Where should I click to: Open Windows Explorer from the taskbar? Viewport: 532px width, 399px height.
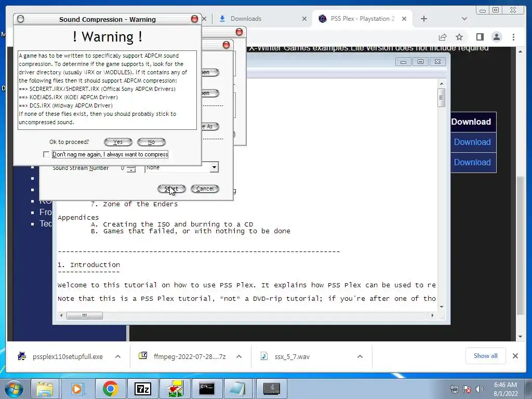[x=45, y=389]
